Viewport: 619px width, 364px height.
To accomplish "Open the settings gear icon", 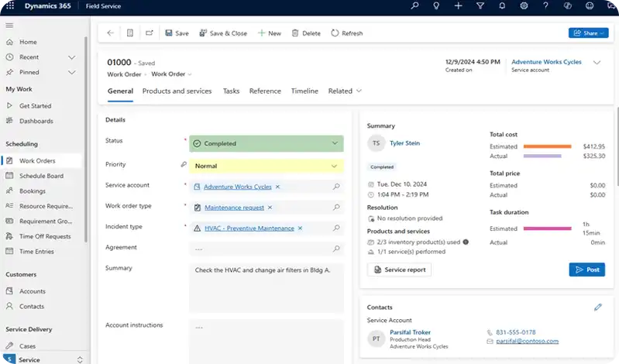I will tap(524, 6).
